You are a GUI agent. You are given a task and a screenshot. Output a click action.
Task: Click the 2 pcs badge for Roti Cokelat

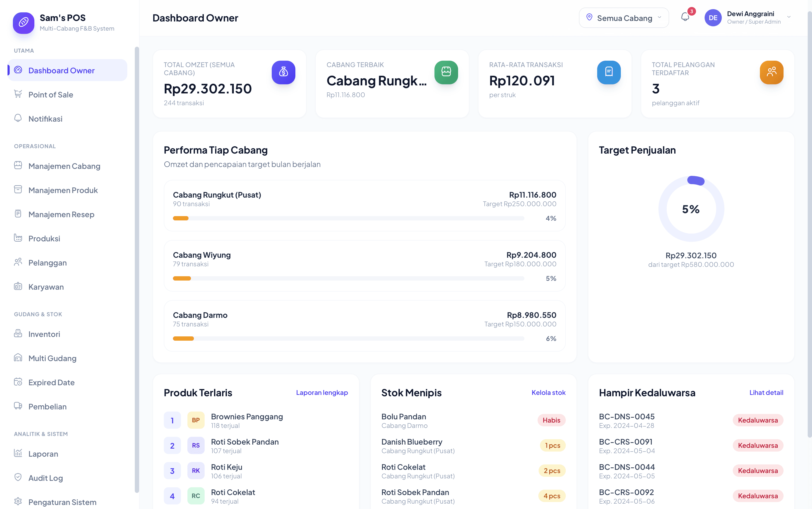pyautogui.click(x=552, y=471)
